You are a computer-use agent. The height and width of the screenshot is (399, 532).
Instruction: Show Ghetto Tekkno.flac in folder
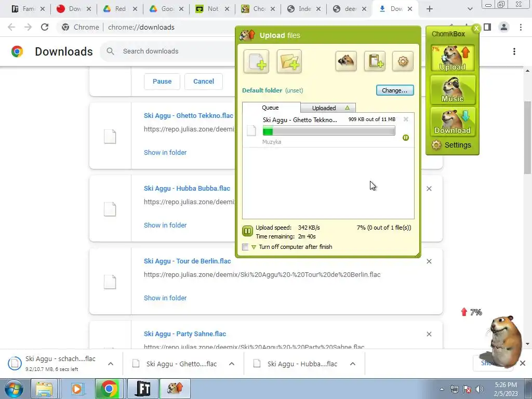[x=165, y=153]
